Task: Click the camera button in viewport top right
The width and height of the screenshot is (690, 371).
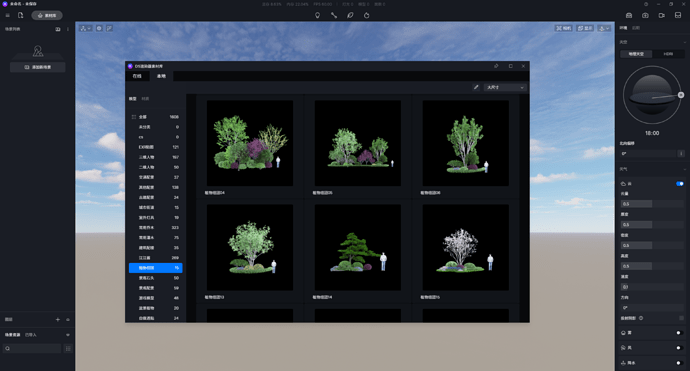Action: 563,28
